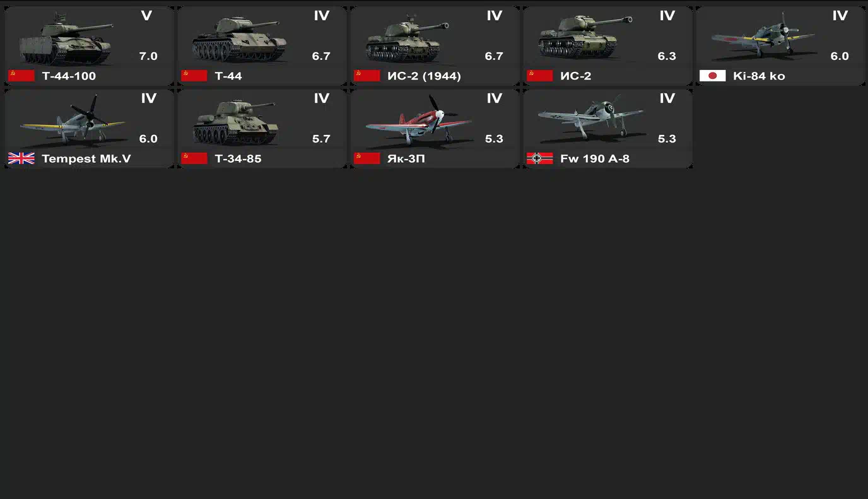Select the Fw 190 A-8 aircraft image
Viewport: 868px width, 499px height.
[590, 119]
